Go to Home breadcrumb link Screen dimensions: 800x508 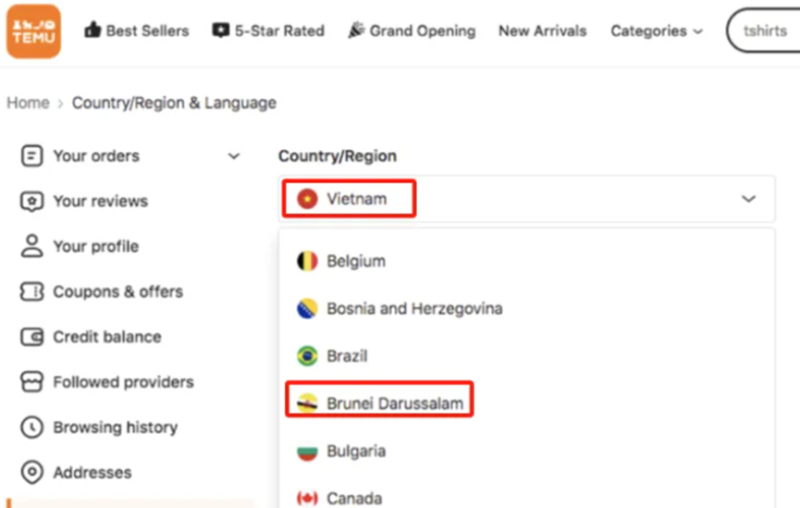[28, 103]
